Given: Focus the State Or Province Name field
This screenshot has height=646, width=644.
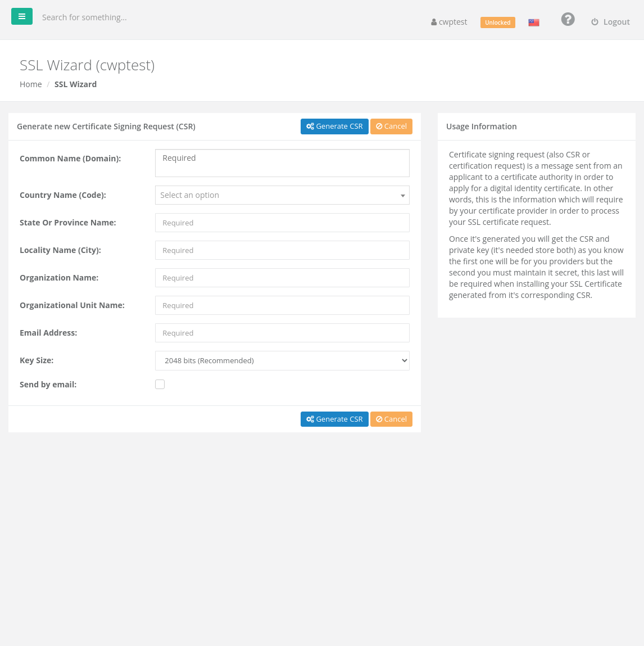Looking at the screenshot, I should click(282, 223).
